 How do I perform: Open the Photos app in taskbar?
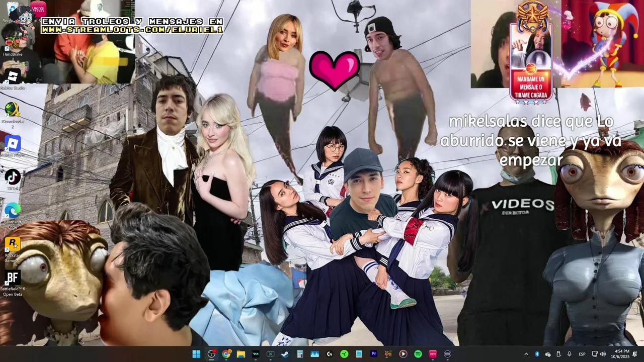click(314, 354)
